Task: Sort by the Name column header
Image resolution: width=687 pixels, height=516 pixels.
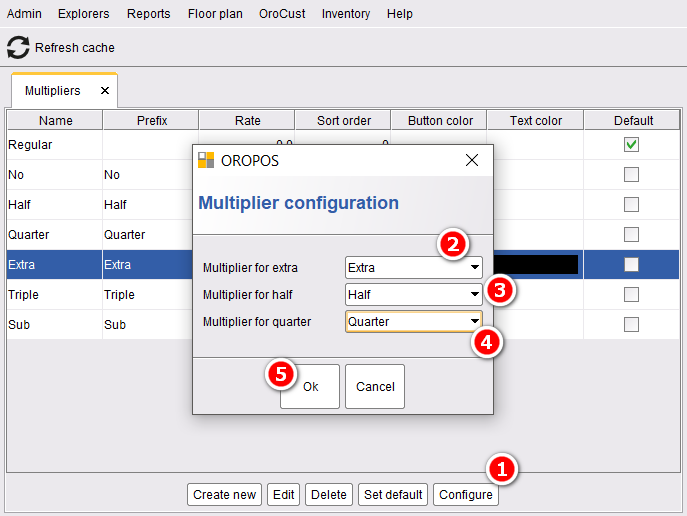Action: pos(55,120)
